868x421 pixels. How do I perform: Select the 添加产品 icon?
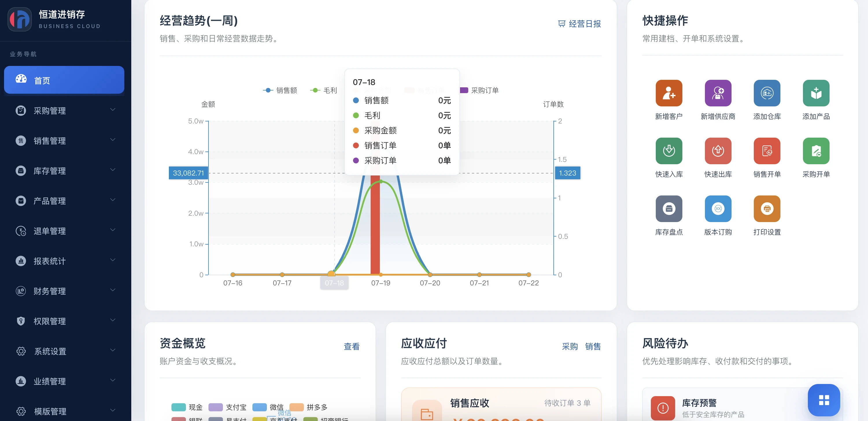click(x=816, y=93)
